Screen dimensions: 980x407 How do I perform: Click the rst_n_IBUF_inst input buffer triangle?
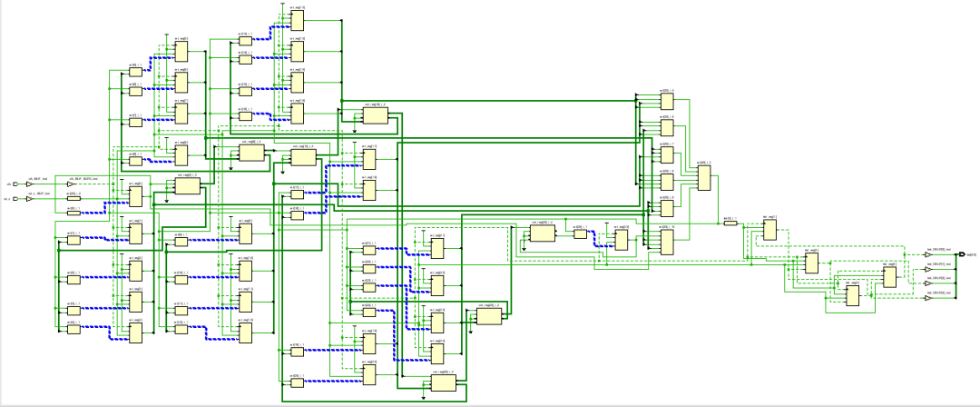(x=29, y=199)
